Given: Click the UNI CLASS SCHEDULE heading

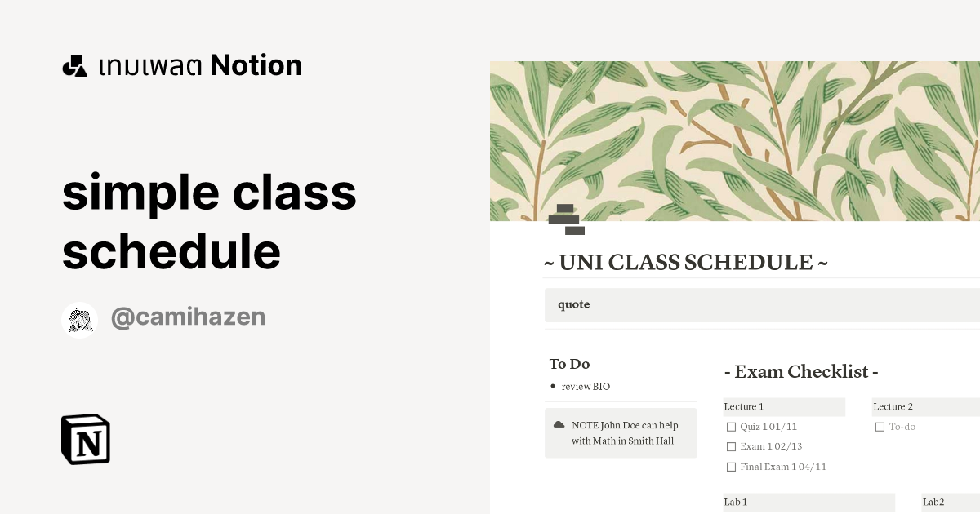Looking at the screenshot, I should (686, 262).
